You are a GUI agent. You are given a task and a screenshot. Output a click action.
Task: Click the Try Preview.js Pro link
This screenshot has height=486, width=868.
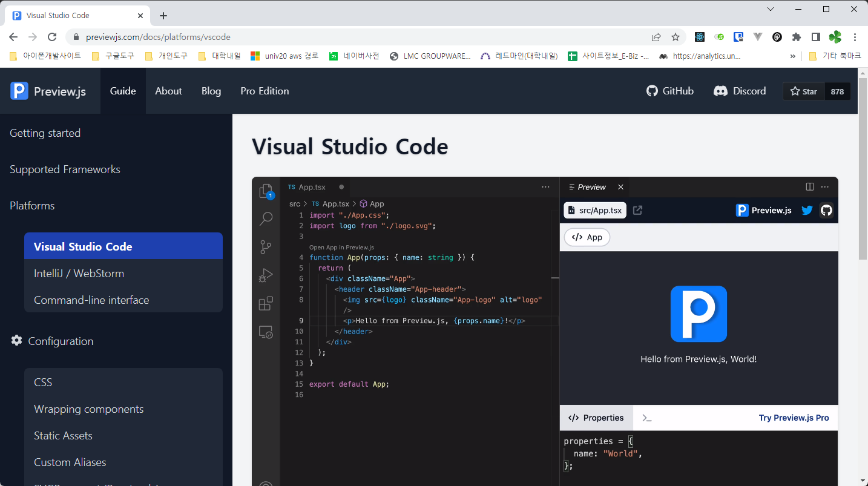794,418
